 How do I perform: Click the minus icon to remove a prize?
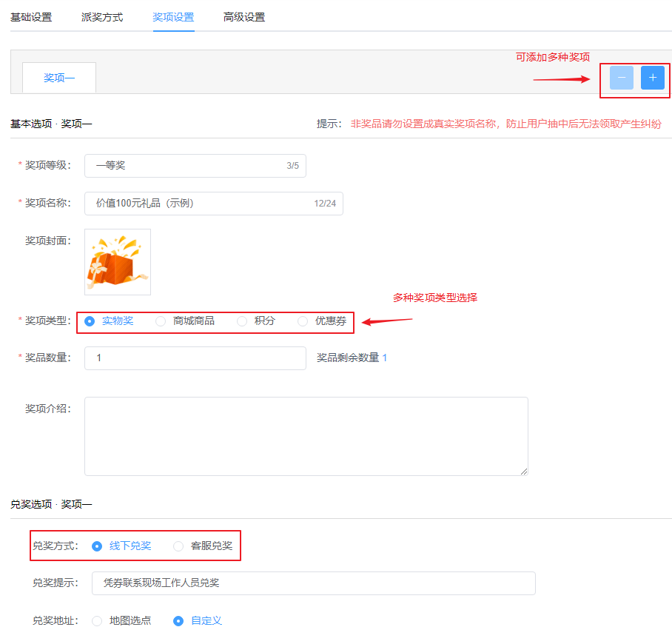click(622, 77)
